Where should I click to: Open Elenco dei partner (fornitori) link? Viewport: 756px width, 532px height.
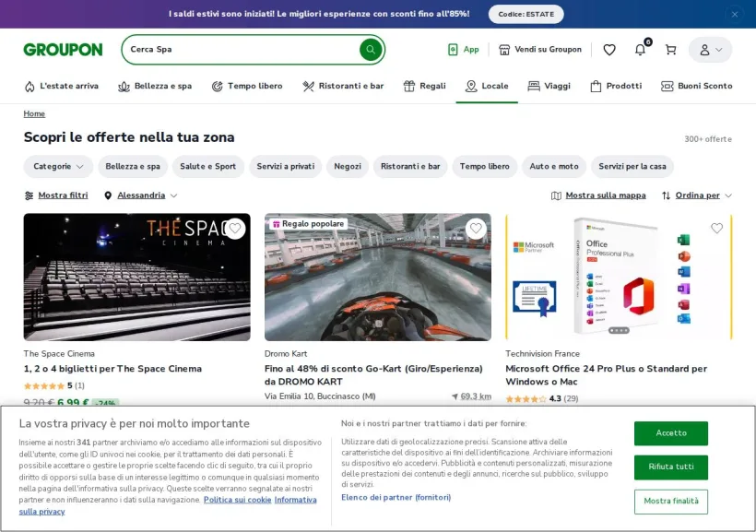click(396, 497)
